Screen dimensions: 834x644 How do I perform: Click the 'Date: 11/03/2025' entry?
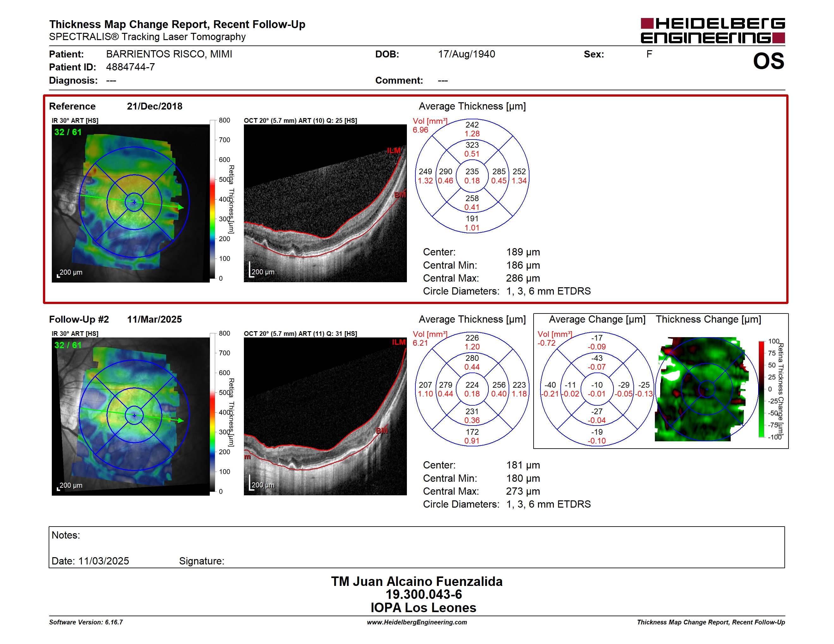point(90,561)
